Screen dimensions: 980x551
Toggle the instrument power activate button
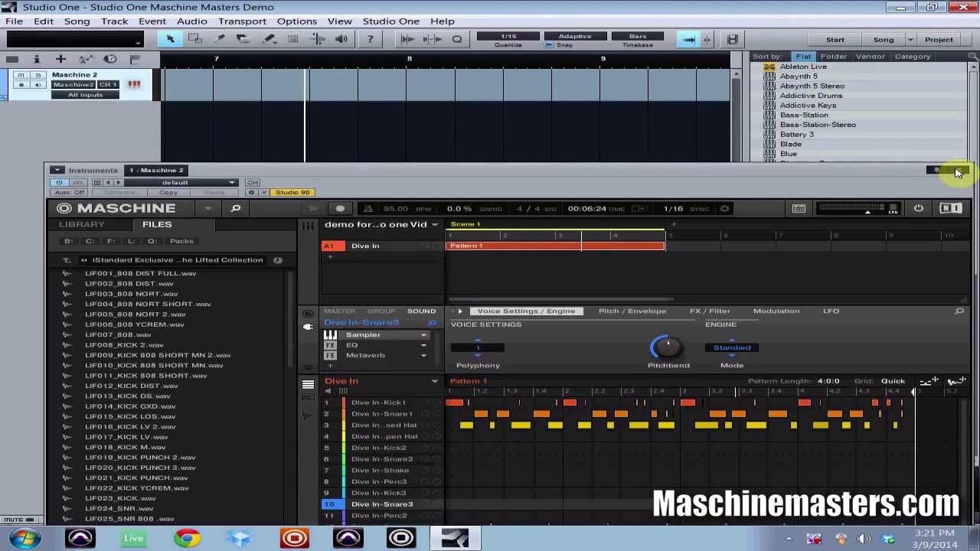coord(59,182)
